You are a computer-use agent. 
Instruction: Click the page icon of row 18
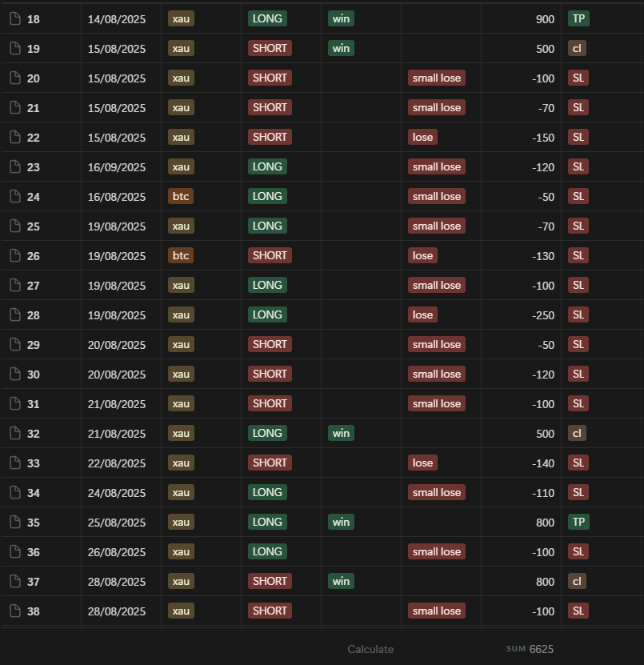coord(14,18)
